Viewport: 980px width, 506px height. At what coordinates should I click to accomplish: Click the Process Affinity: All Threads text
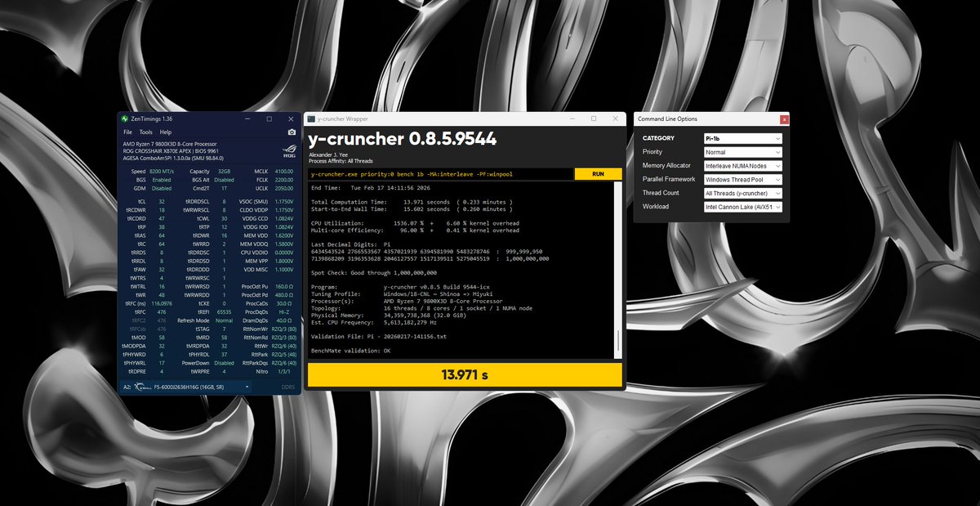341,161
